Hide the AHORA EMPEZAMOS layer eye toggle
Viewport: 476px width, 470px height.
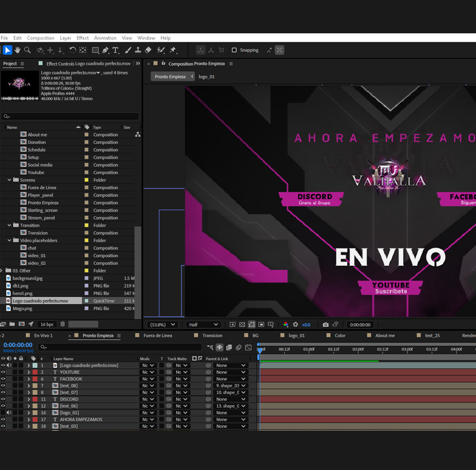click(3, 419)
